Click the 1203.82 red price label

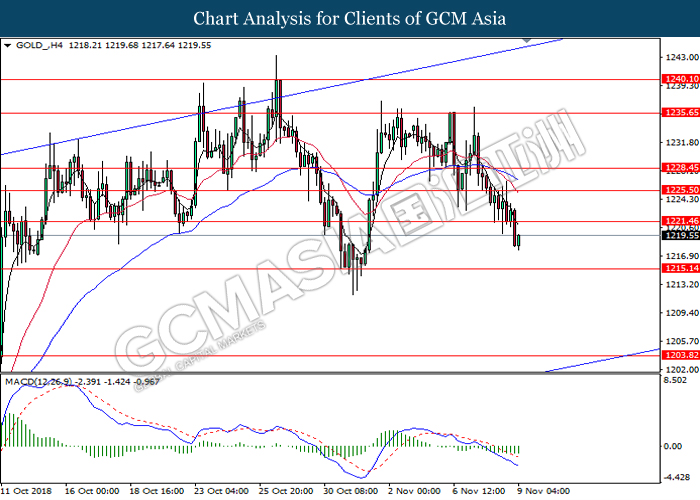click(681, 355)
